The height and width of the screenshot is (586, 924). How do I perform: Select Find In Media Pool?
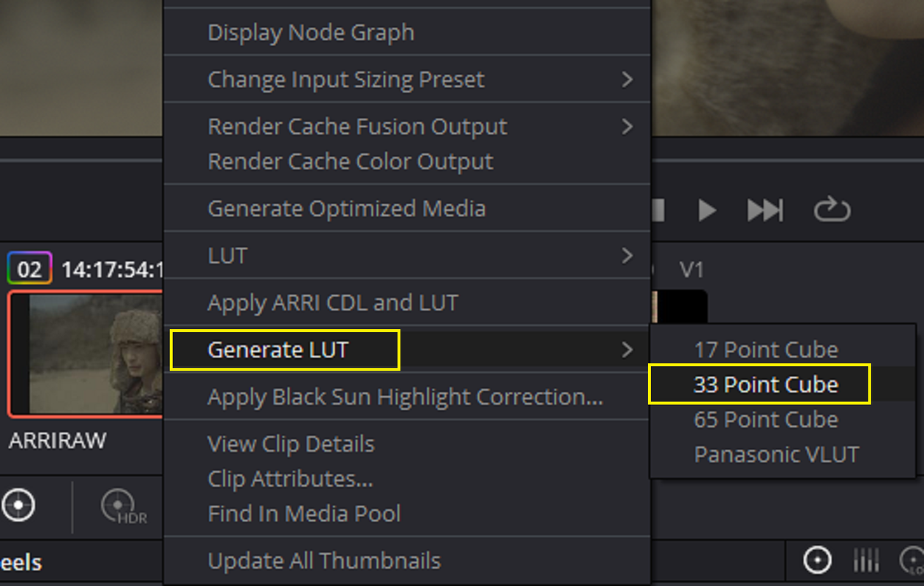pos(407,513)
